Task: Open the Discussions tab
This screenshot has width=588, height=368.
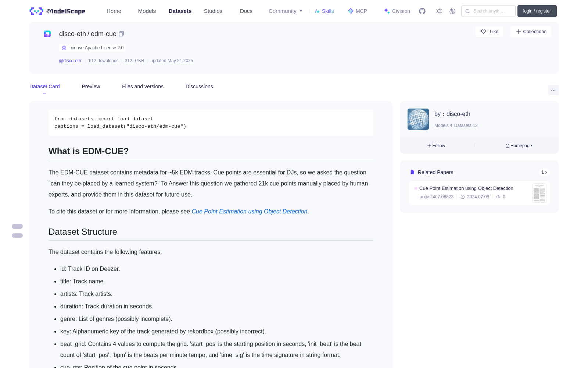Action: [199, 86]
